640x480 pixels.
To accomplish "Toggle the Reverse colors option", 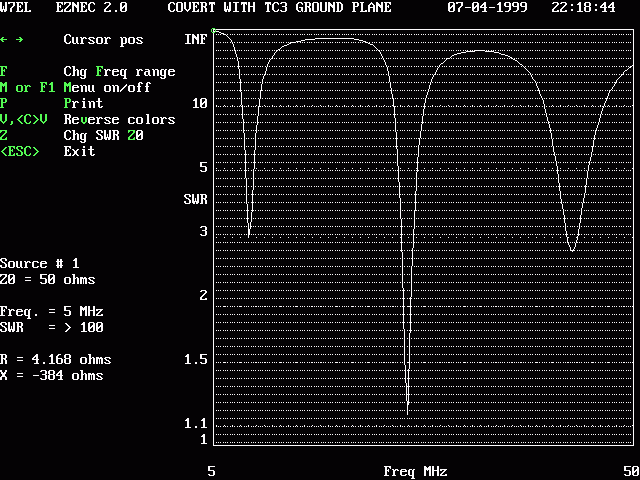I will 119,120.
